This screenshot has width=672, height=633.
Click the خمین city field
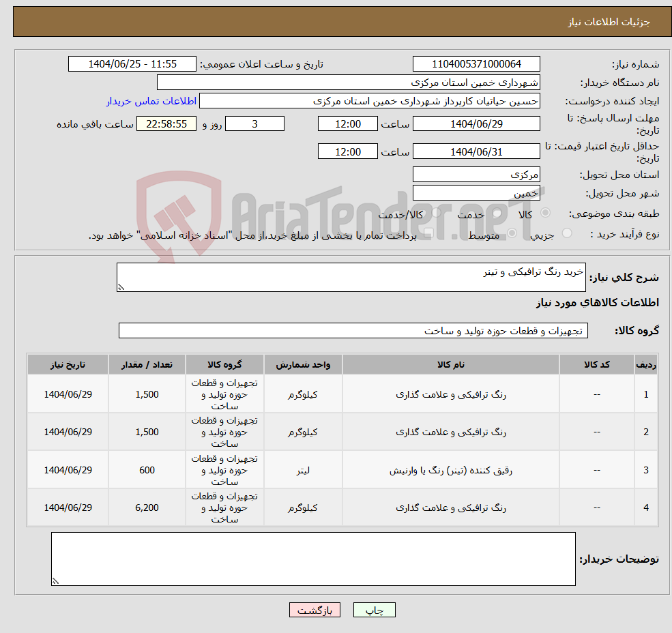(x=476, y=192)
